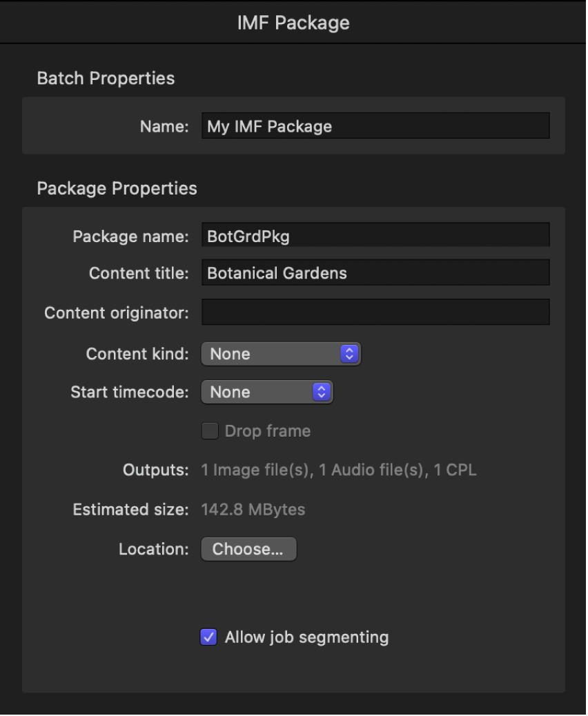The width and height of the screenshot is (588, 716).
Task: Click the Content title field
Action: tap(376, 274)
